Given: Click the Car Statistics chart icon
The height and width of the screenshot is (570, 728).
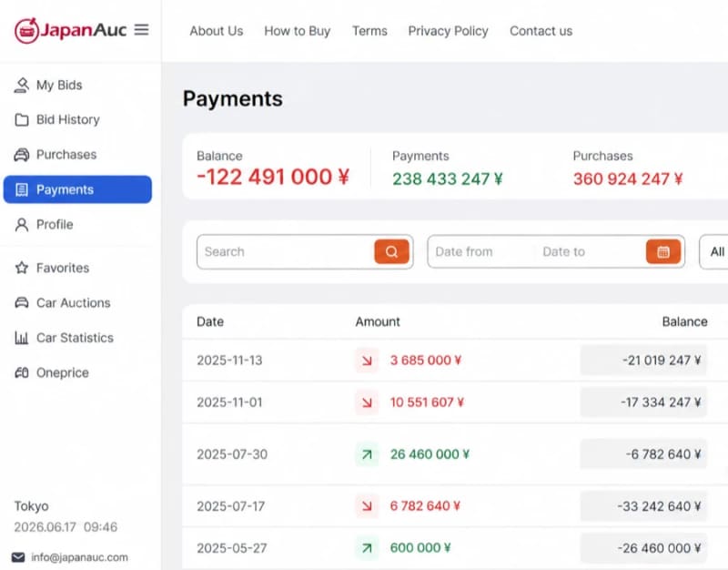Looking at the screenshot, I should tap(21, 338).
